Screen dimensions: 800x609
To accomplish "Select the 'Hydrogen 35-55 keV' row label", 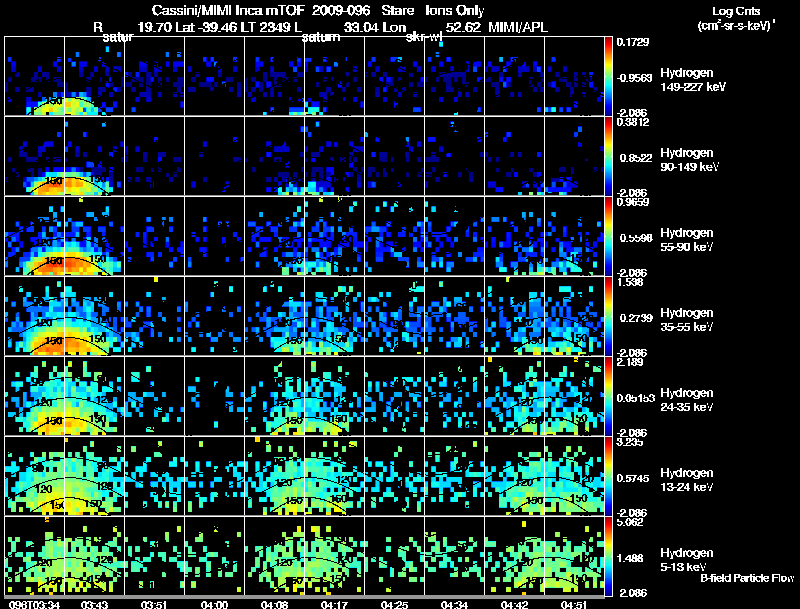I will (687, 320).
